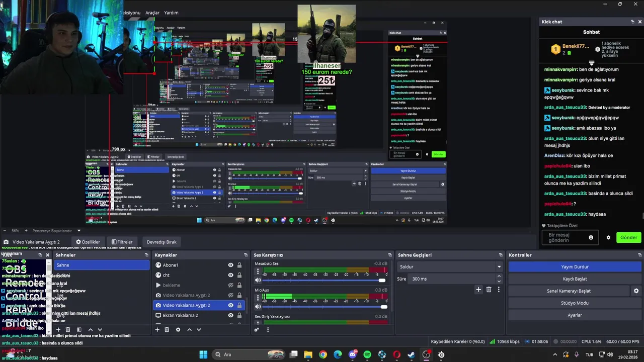Delete the selected scene with trash icon
Viewport: 644px width, 362px height.
tap(68, 330)
